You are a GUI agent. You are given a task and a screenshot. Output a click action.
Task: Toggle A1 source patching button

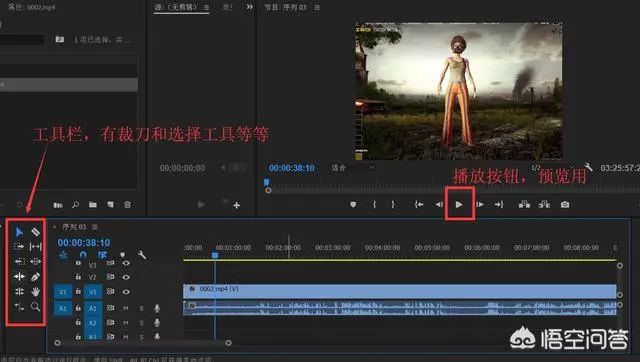pyautogui.click(x=63, y=308)
